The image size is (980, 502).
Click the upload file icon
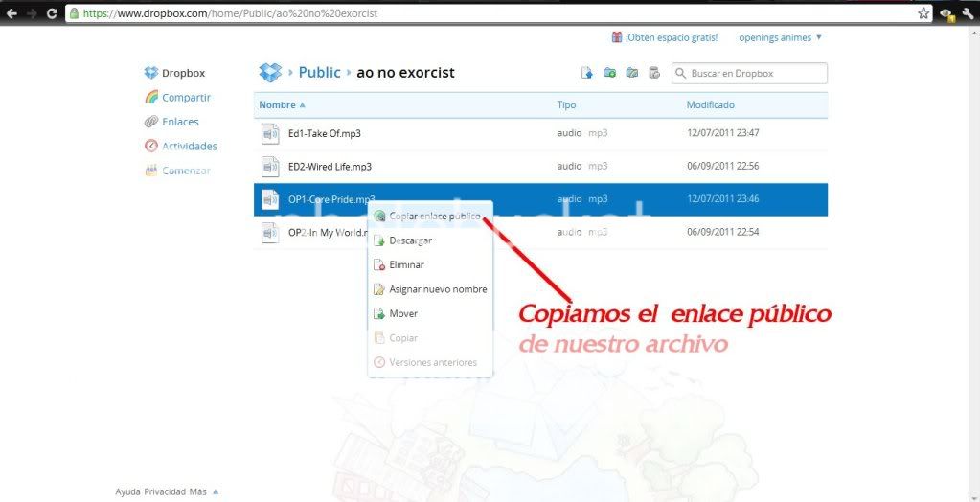[587, 73]
